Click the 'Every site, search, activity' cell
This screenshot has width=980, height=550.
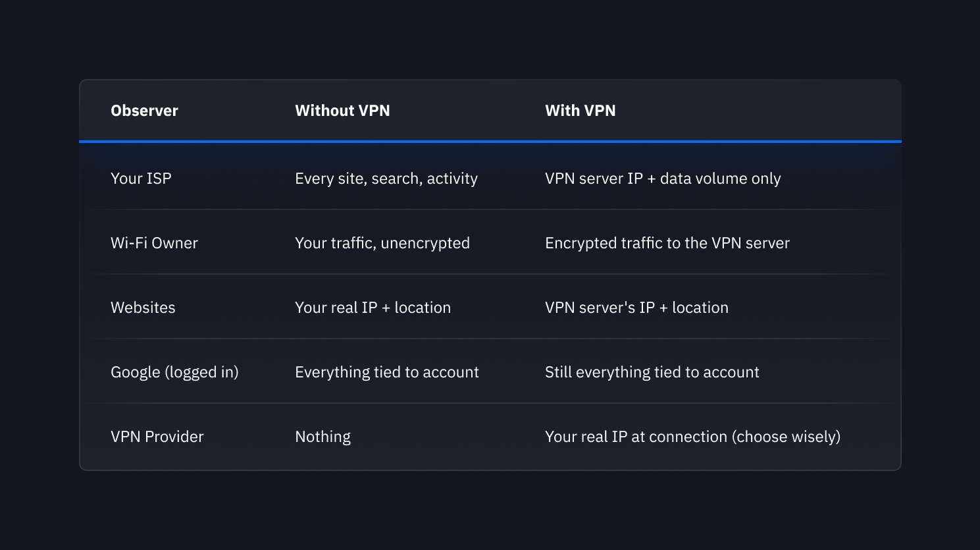pos(386,179)
